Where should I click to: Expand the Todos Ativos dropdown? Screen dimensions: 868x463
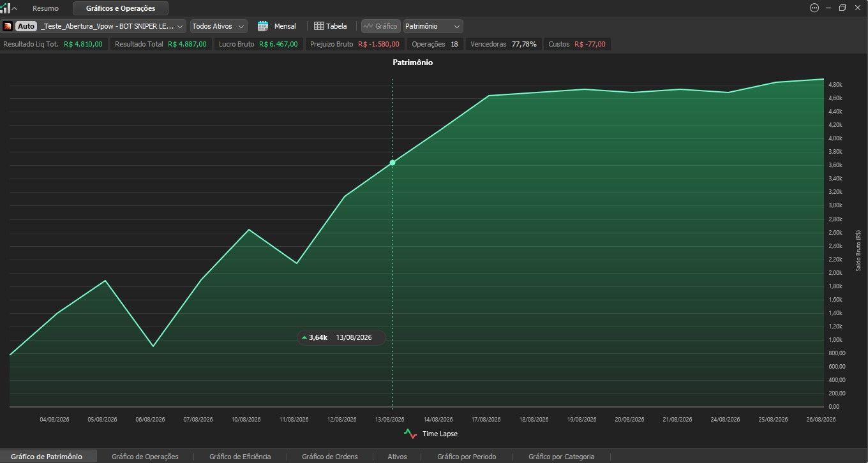(219, 26)
